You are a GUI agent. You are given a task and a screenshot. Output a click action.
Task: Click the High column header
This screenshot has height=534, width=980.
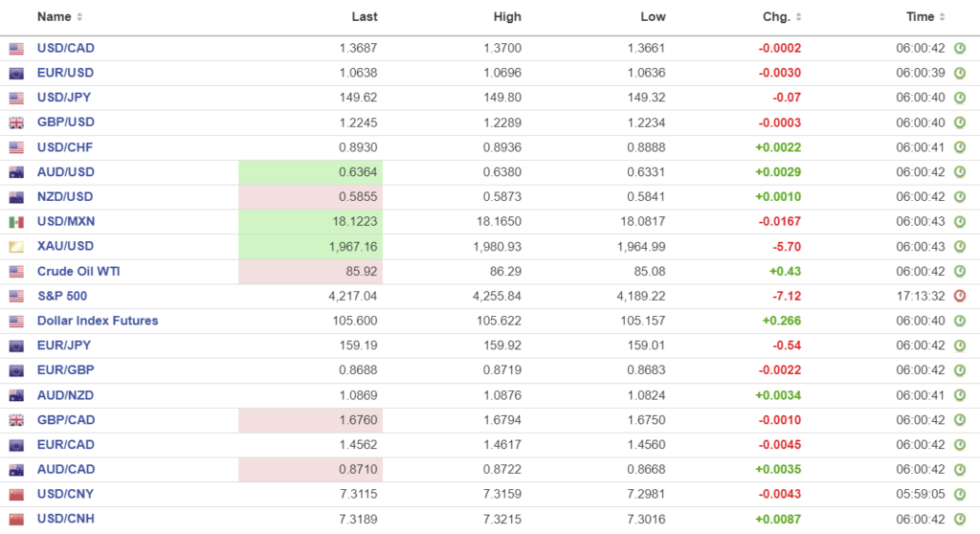pos(507,17)
